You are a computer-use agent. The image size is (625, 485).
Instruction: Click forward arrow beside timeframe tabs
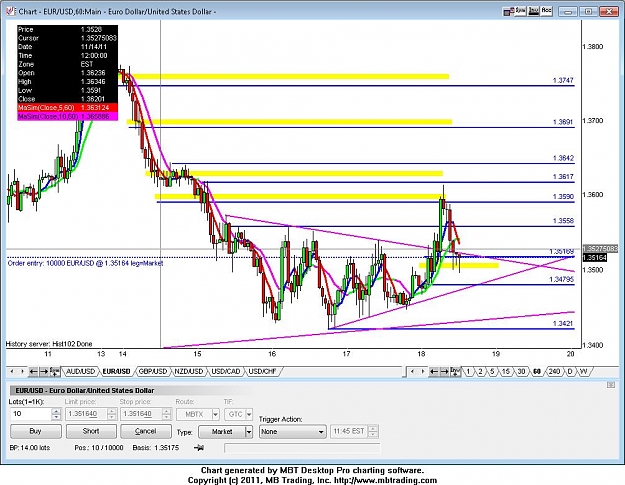coord(444,371)
